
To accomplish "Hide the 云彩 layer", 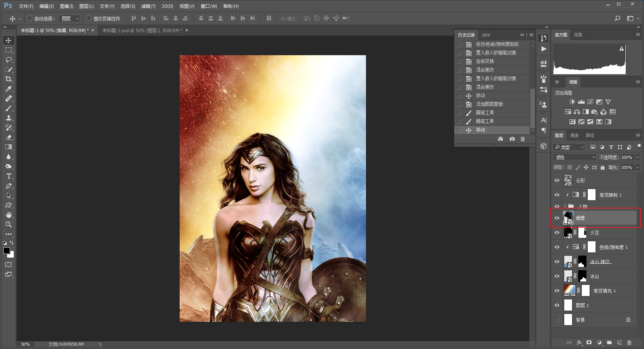I will [x=557, y=180].
